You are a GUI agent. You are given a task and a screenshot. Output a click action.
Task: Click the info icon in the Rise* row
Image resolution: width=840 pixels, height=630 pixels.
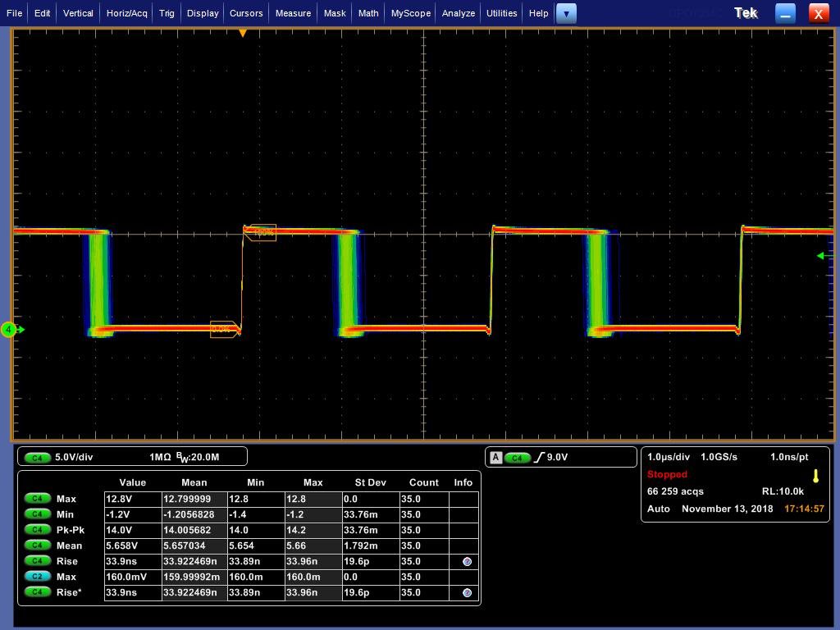[x=467, y=592]
